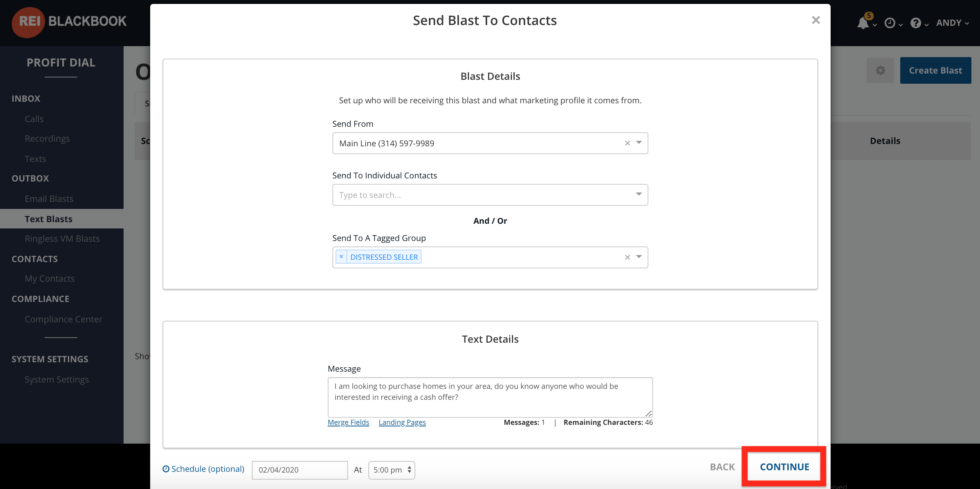
Task: Click the REI Blackbook logo
Action: (x=69, y=22)
